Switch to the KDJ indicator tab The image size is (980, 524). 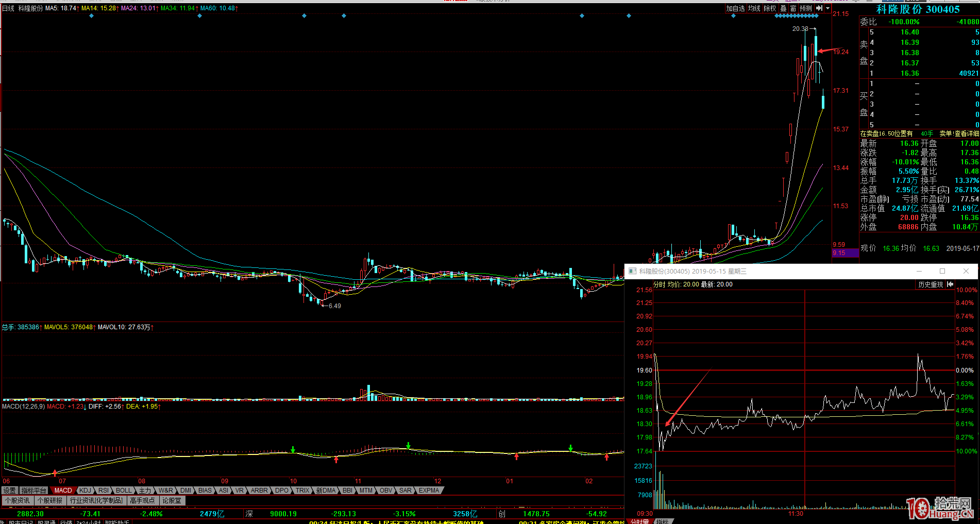(85, 491)
